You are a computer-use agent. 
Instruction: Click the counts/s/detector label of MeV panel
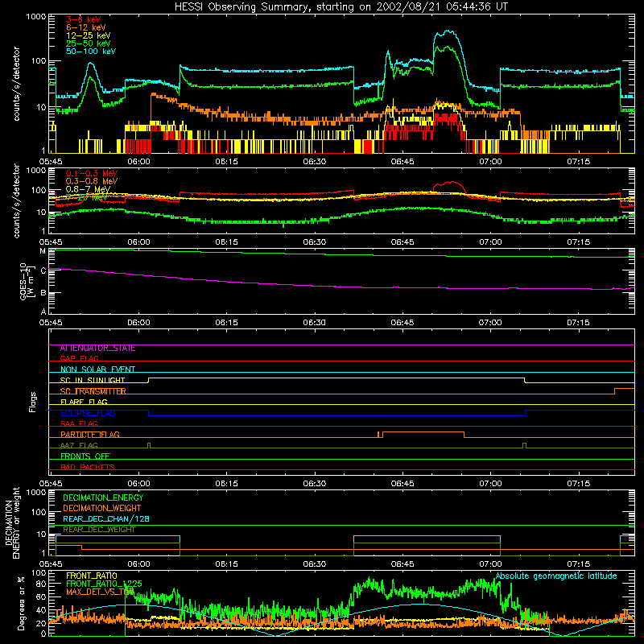point(16,200)
